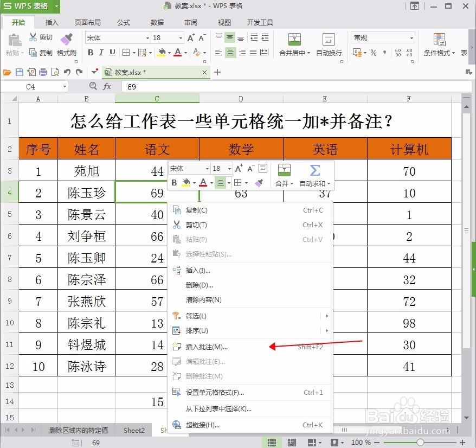Click the Save disk icon

click(x=20, y=72)
